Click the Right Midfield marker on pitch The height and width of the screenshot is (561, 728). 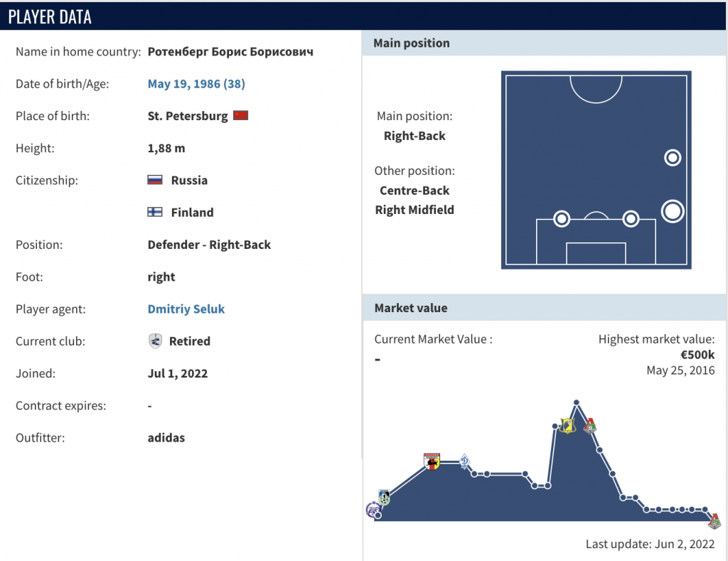[x=673, y=158]
